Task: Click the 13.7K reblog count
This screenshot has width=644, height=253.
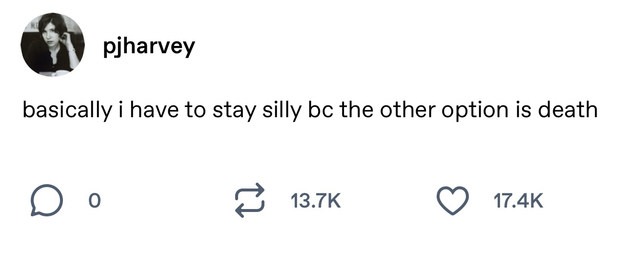Action: pos(315,201)
